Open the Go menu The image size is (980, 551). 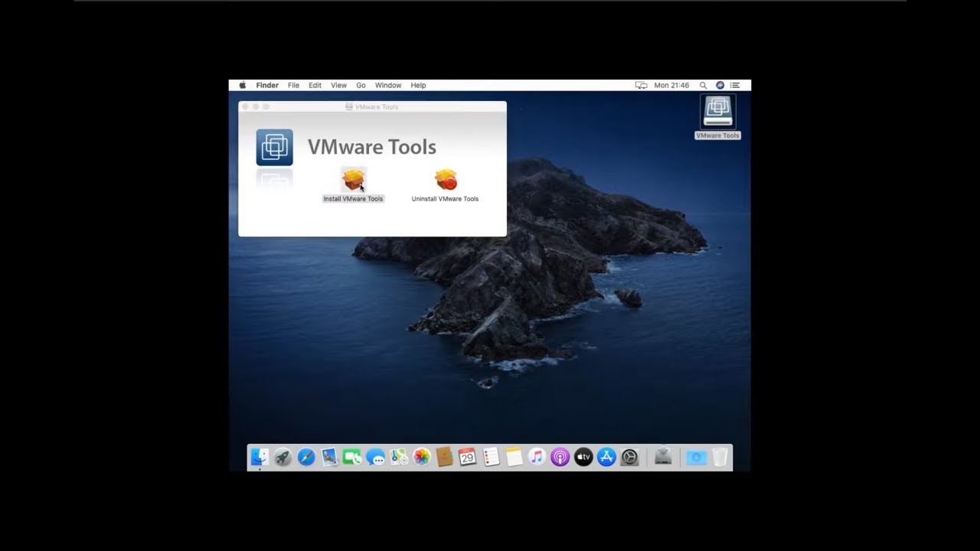[361, 85]
